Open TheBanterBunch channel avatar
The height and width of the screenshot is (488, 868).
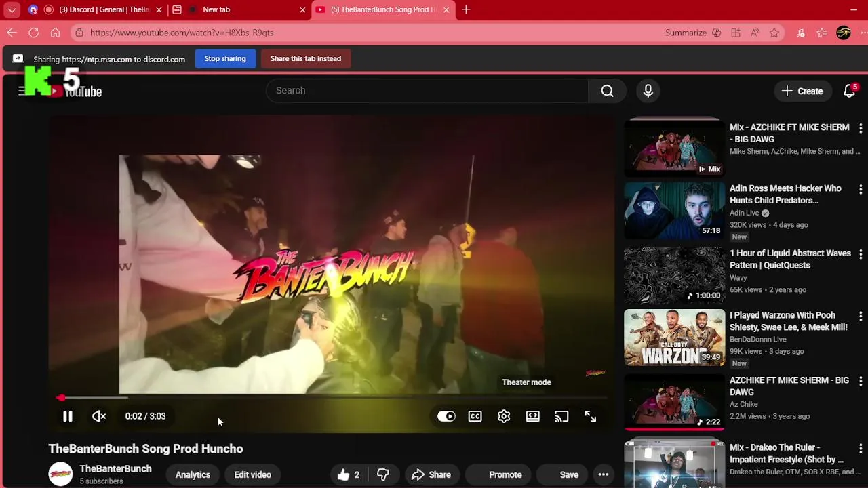tap(60, 474)
